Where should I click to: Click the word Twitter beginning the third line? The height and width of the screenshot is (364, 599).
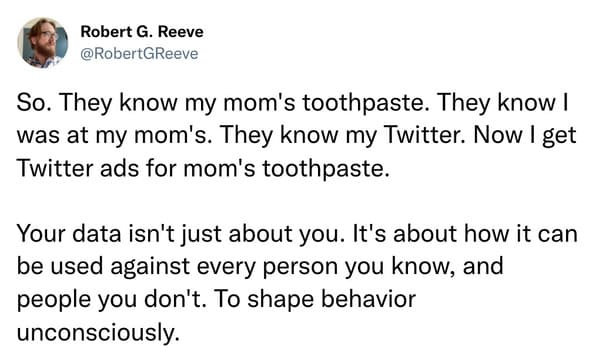[55, 168]
